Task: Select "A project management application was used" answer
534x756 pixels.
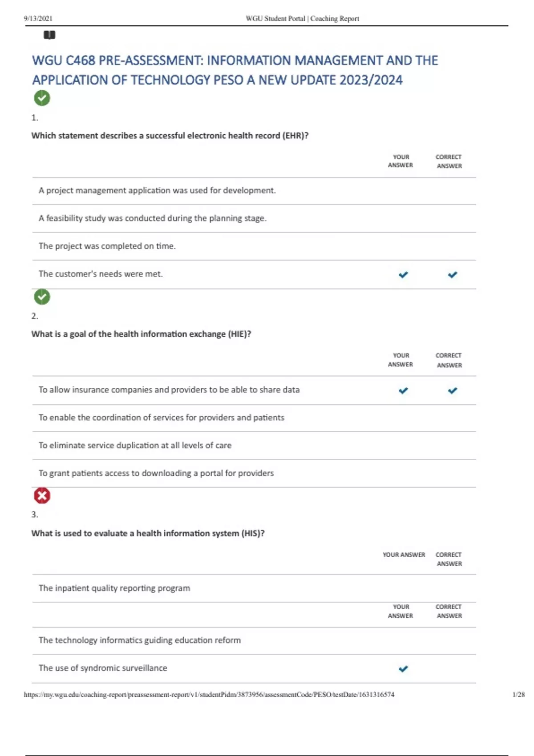Action: (x=157, y=191)
